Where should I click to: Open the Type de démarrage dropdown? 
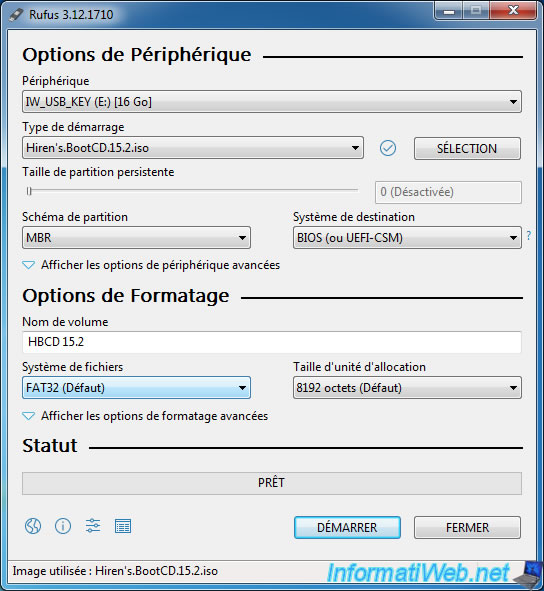click(x=193, y=148)
